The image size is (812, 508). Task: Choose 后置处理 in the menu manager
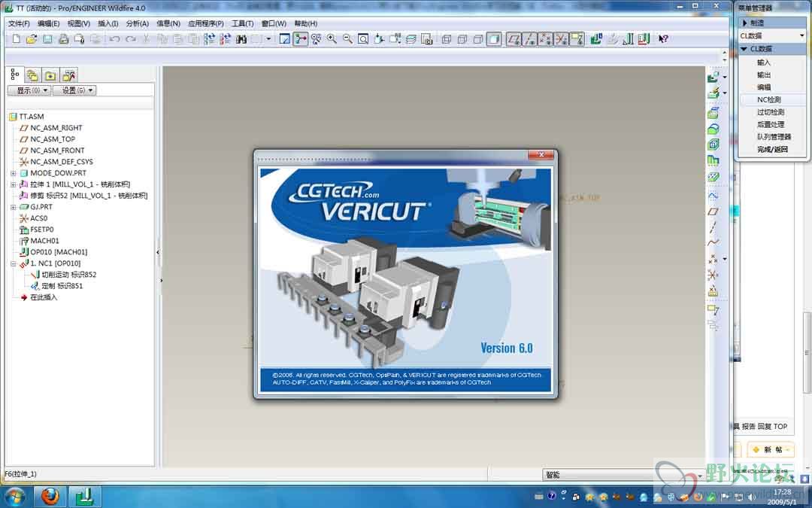[x=771, y=124]
